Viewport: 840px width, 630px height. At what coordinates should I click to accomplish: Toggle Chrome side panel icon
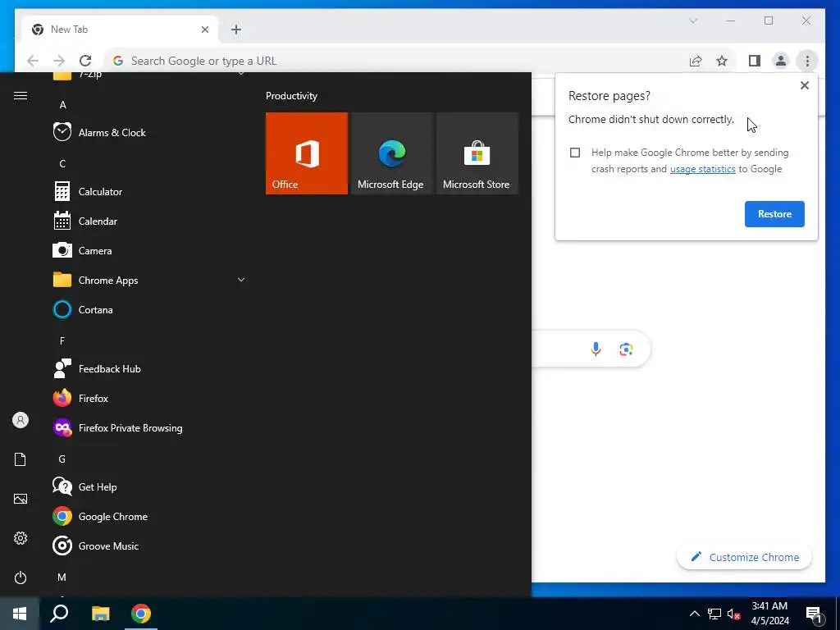[755, 61]
